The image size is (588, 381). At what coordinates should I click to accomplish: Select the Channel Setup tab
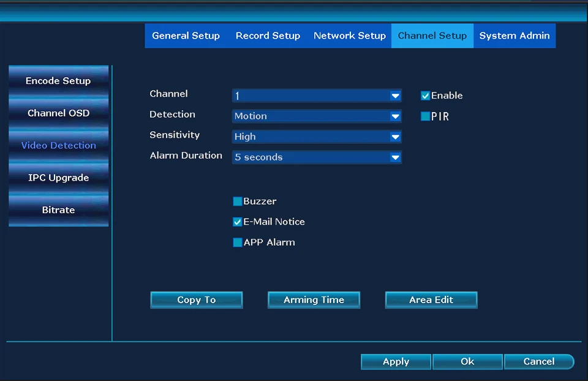pyautogui.click(x=432, y=36)
